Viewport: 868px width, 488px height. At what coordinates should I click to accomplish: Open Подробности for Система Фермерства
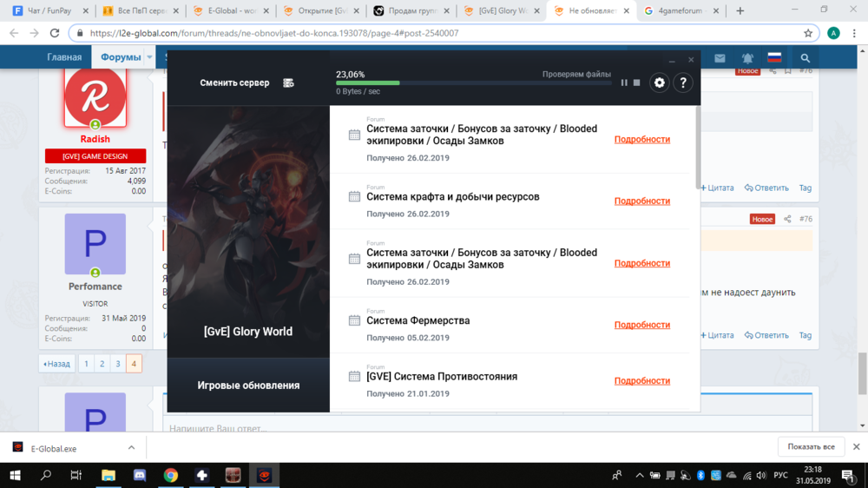pyautogui.click(x=641, y=325)
